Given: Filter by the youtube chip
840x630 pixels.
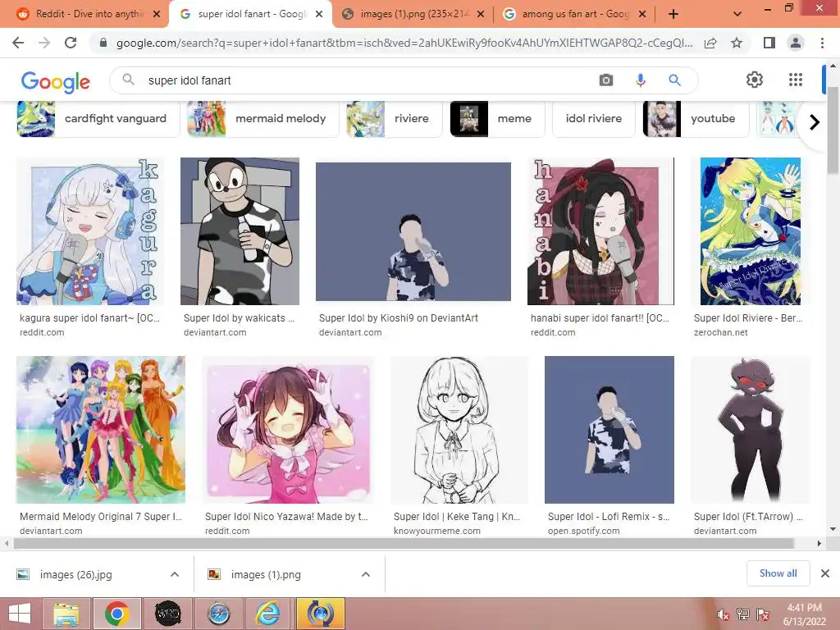Looking at the screenshot, I should click(x=696, y=119).
